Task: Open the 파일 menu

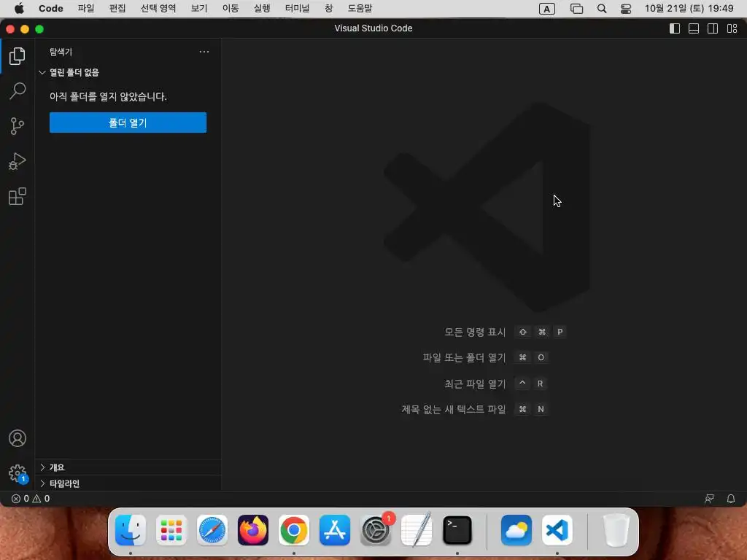Action: coord(86,9)
